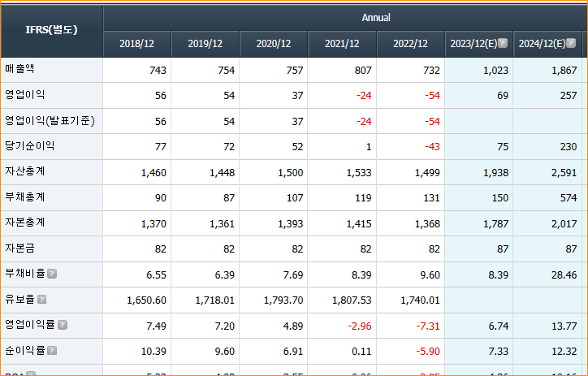
Task: Click the 당기순이익 row label
Action: pos(30,146)
